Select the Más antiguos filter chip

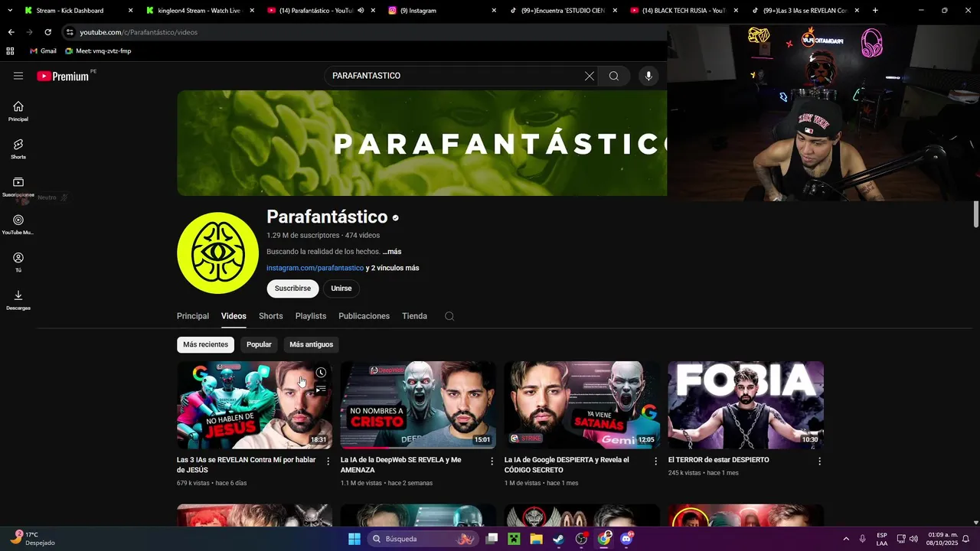(311, 344)
